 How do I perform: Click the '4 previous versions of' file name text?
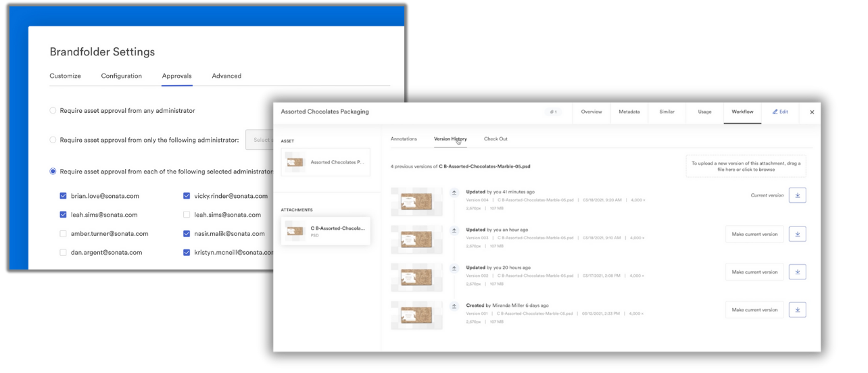460,166
